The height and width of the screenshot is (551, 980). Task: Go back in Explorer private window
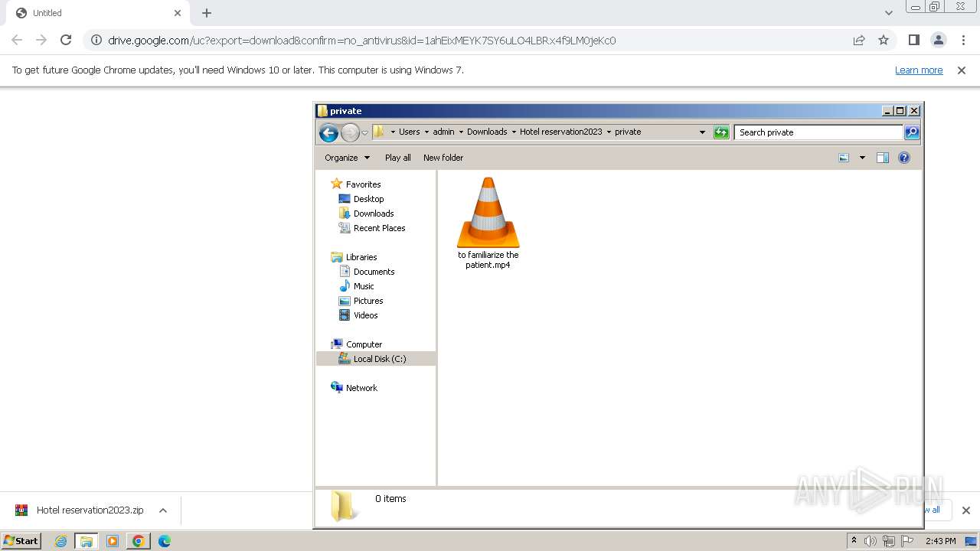pyautogui.click(x=328, y=132)
